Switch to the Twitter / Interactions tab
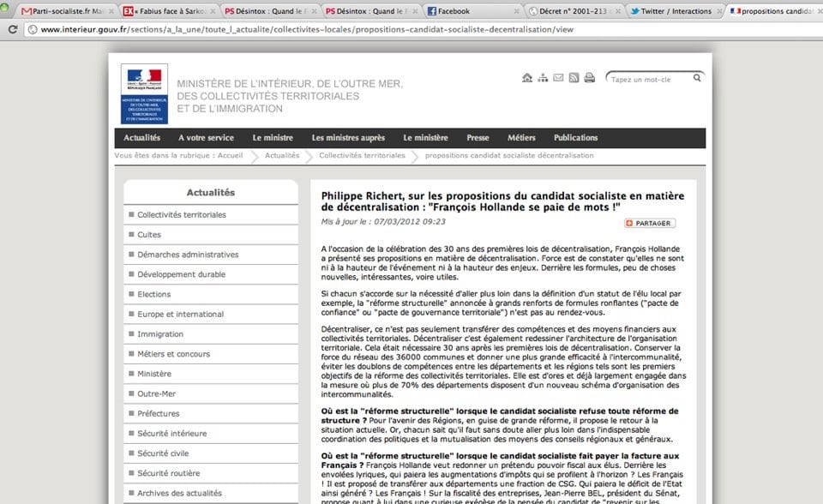This screenshot has height=504, width=823. click(x=676, y=11)
